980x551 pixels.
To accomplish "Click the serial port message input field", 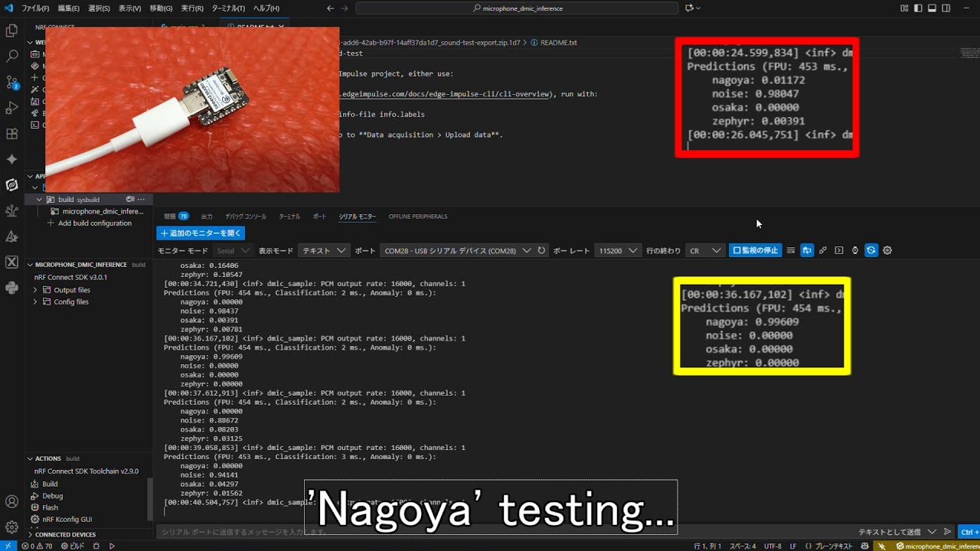I will [505, 532].
